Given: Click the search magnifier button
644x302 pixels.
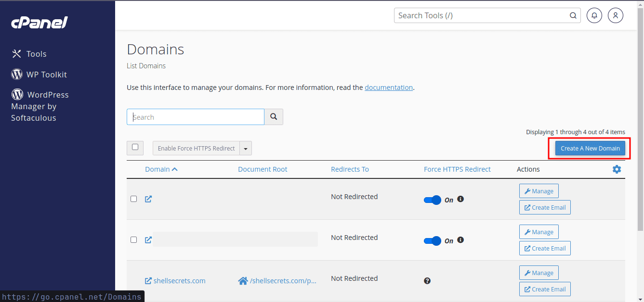Looking at the screenshot, I should pyautogui.click(x=273, y=117).
